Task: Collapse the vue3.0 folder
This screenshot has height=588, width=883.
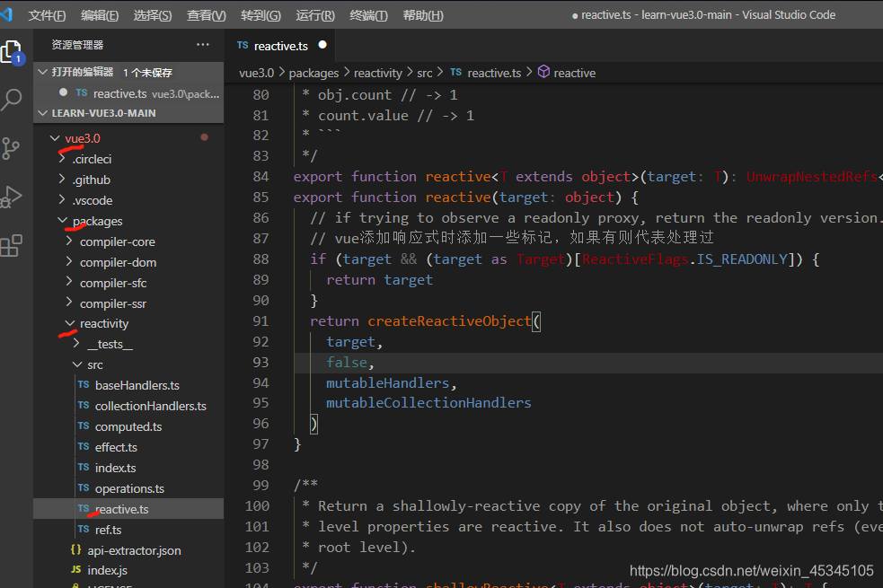Action: coord(55,138)
